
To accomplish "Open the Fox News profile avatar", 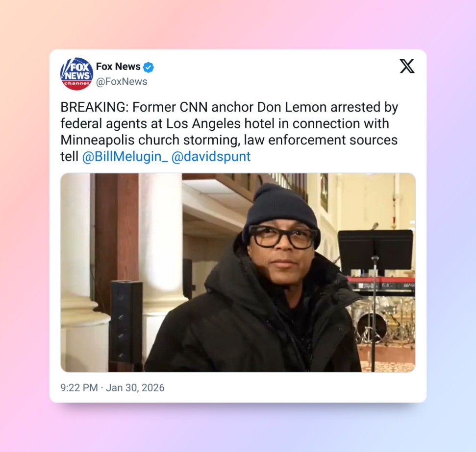I will pos(77,74).
